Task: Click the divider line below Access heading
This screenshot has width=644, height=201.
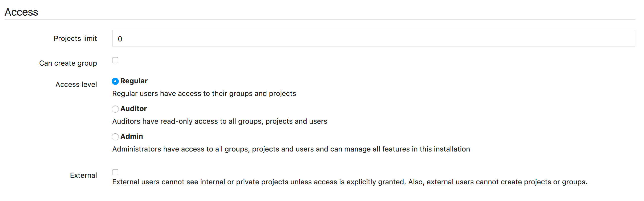Action: [x=320, y=19]
